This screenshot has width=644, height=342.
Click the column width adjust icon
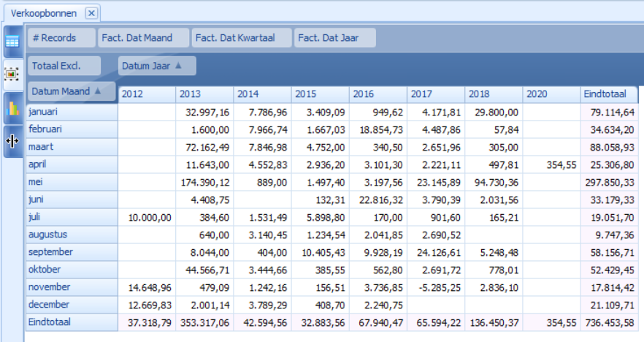coord(12,142)
